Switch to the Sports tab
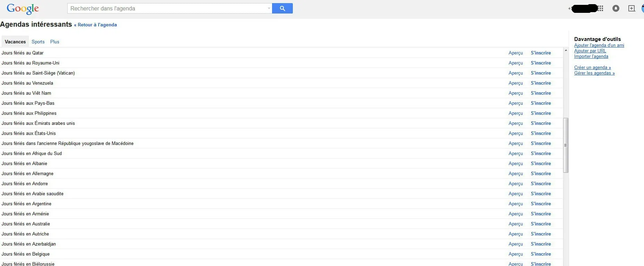The image size is (644, 266). click(x=38, y=42)
